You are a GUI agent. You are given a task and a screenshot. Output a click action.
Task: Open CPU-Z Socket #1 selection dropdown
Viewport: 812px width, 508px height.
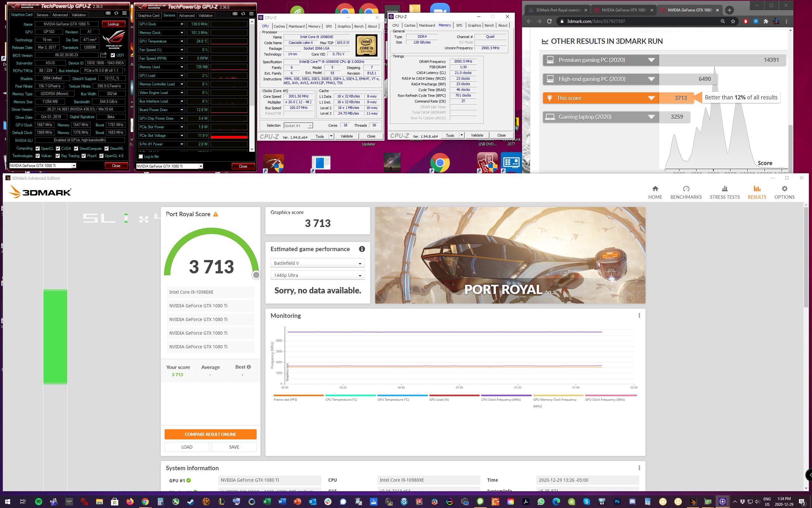click(x=298, y=126)
